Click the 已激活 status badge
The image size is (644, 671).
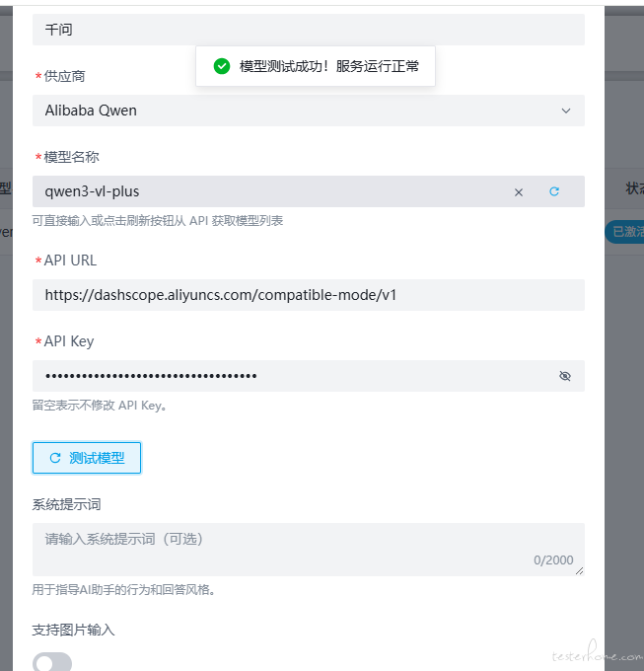[x=627, y=232]
